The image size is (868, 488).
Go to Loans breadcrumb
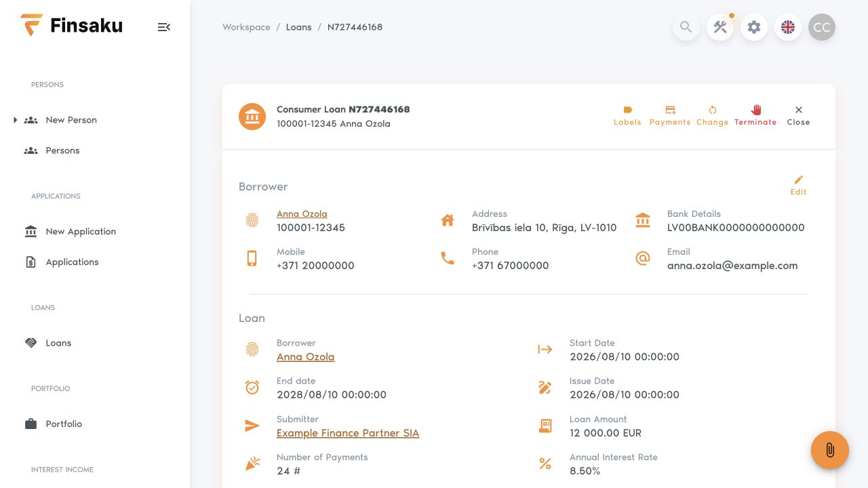(298, 27)
